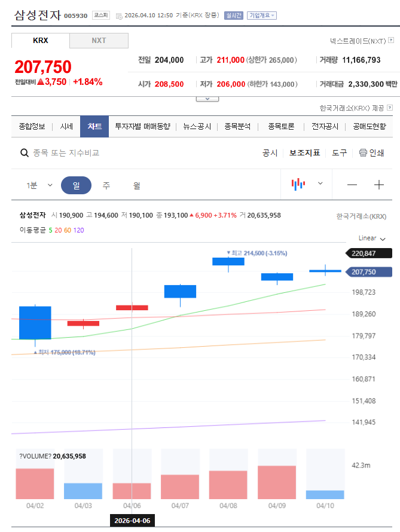Click the 저가 206,000 value
The height and width of the screenshot is (532, 400).
coord(231,84)
